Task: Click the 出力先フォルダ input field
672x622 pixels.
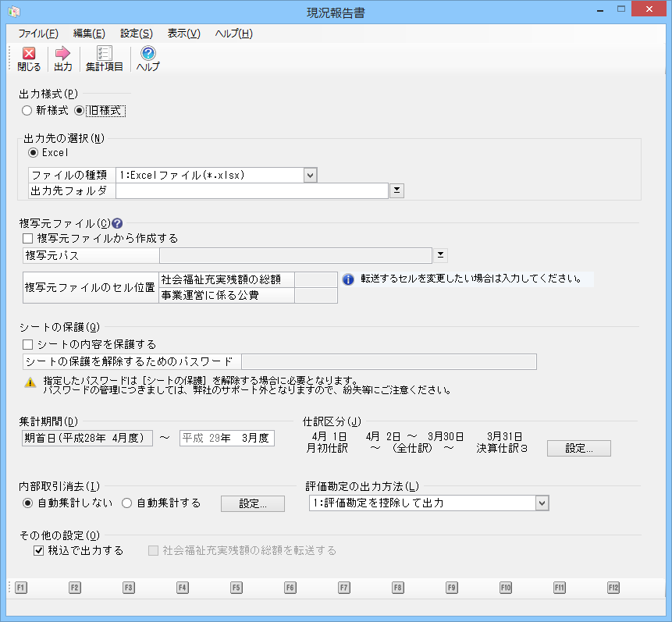Action: [251, 190]
